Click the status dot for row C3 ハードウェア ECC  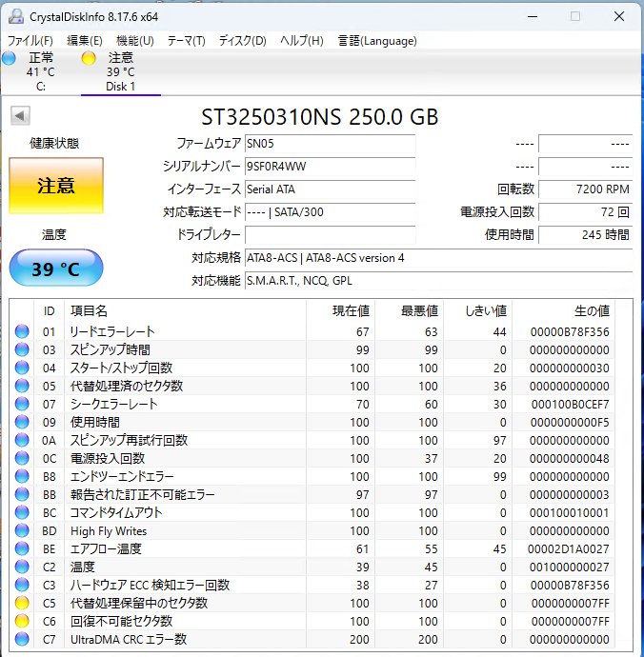[x=22, y=585]
